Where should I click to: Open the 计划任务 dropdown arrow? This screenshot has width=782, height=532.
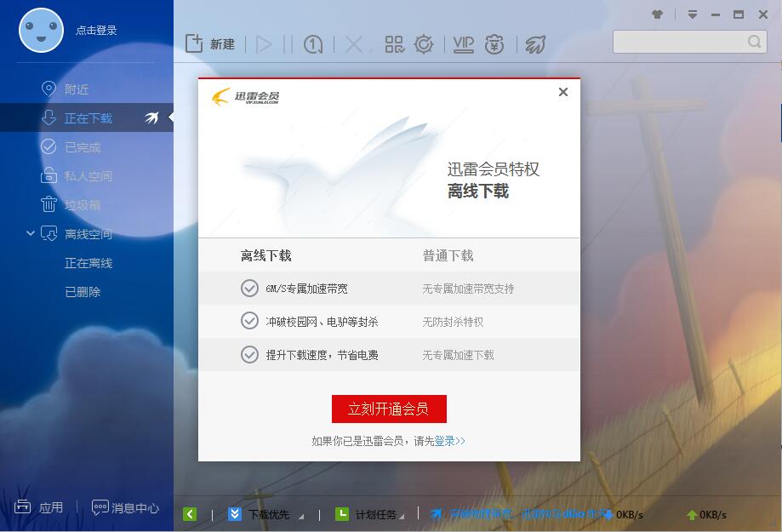tap(402, 517)
